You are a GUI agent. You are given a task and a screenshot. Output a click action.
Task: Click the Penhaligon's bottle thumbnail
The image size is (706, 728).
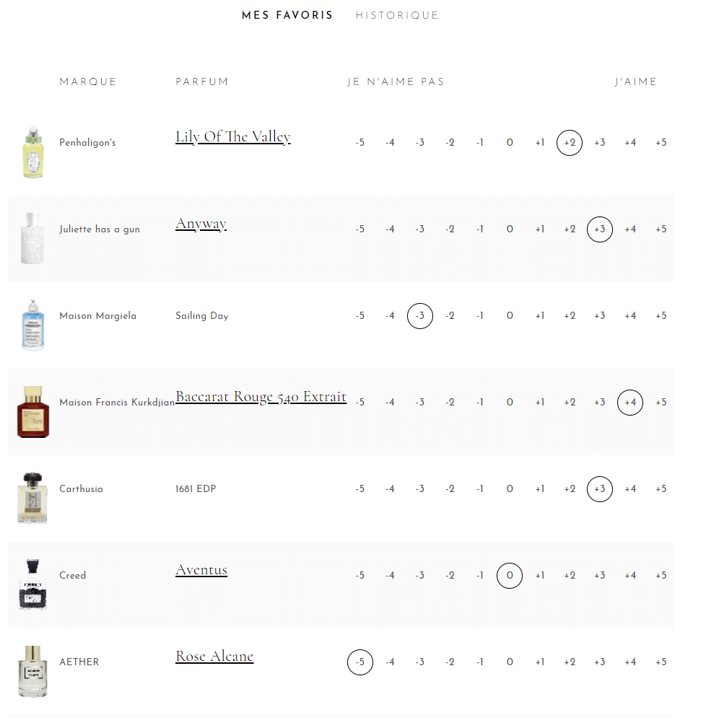tap(32, 152)
